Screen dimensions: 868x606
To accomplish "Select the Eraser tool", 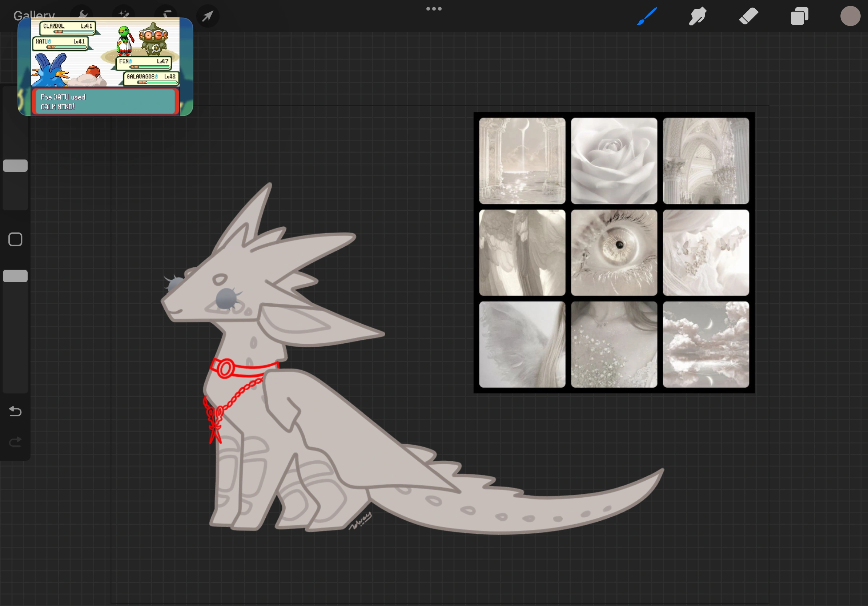I will [748, 16].
